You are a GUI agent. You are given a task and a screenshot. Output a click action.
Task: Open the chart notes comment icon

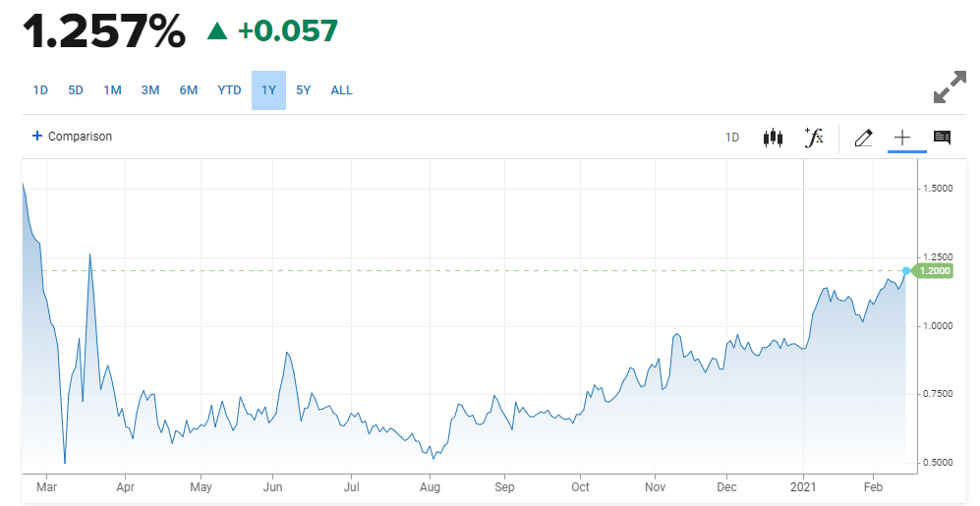(x=942, y=138)
